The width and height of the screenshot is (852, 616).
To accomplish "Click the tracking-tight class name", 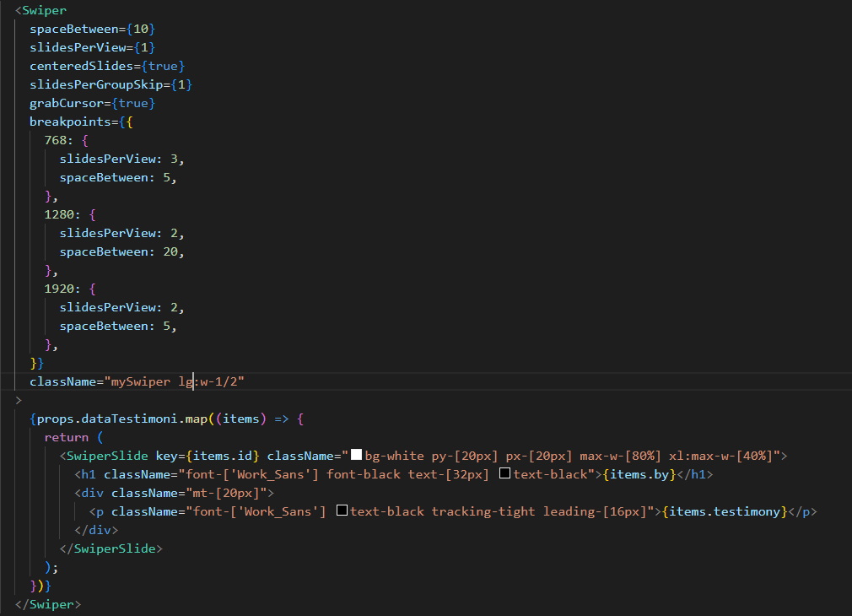I will [483, 511].
